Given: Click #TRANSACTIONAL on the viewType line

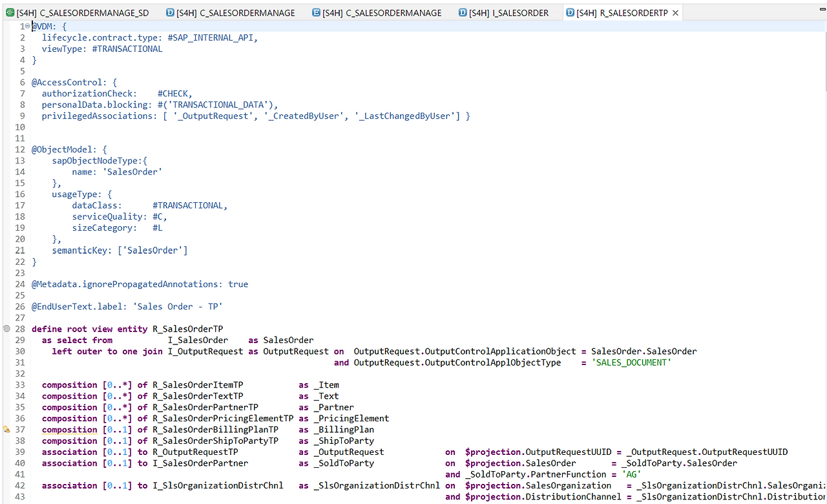Looking at the screenshot, I should 127,48.
